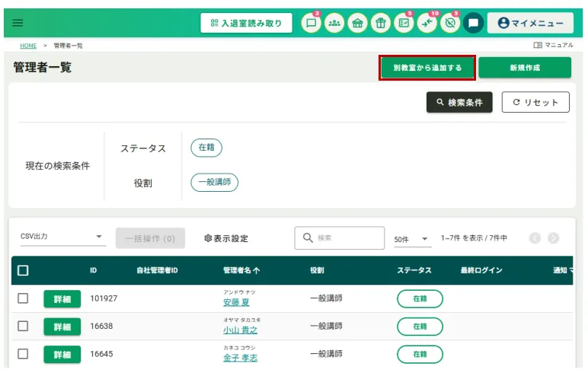Click 別教室から追加する button

click(x=427, y=68)
